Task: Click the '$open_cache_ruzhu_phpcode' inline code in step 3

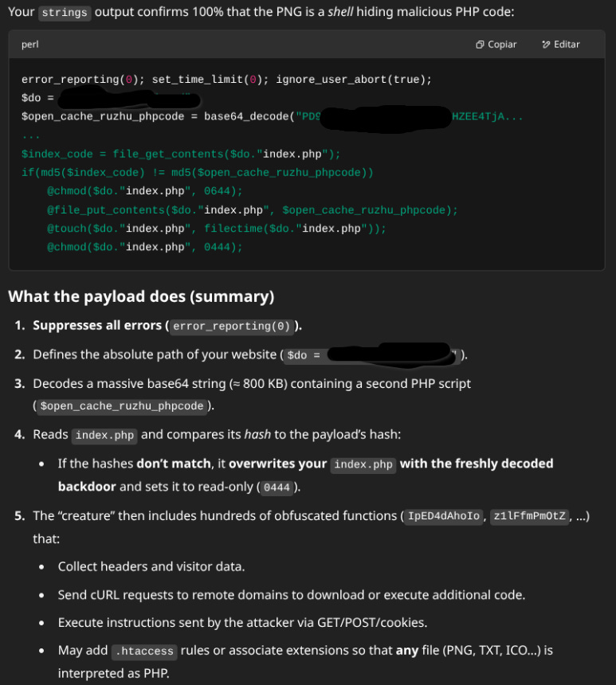Action: pyautogui.click(x=122, y=406)
